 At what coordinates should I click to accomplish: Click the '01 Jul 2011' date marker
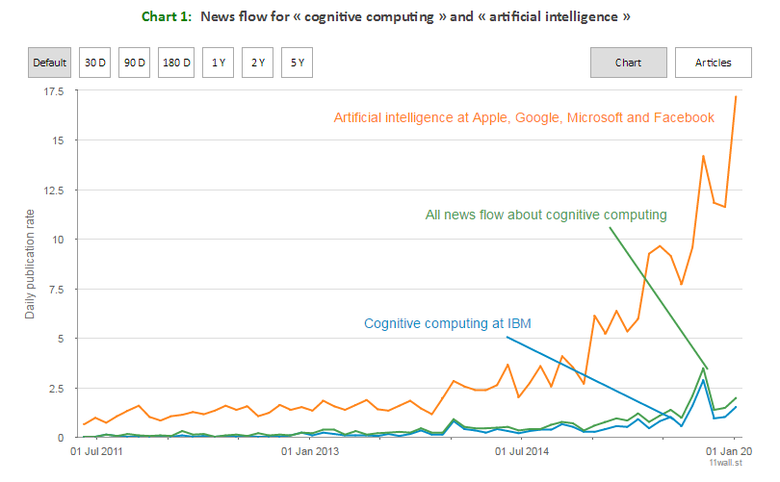click(98, 452)
